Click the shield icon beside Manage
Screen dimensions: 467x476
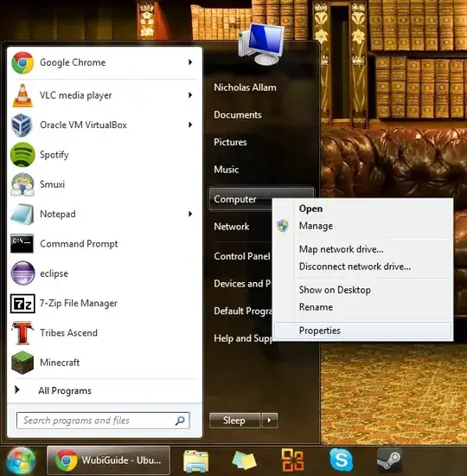[283, 226]
